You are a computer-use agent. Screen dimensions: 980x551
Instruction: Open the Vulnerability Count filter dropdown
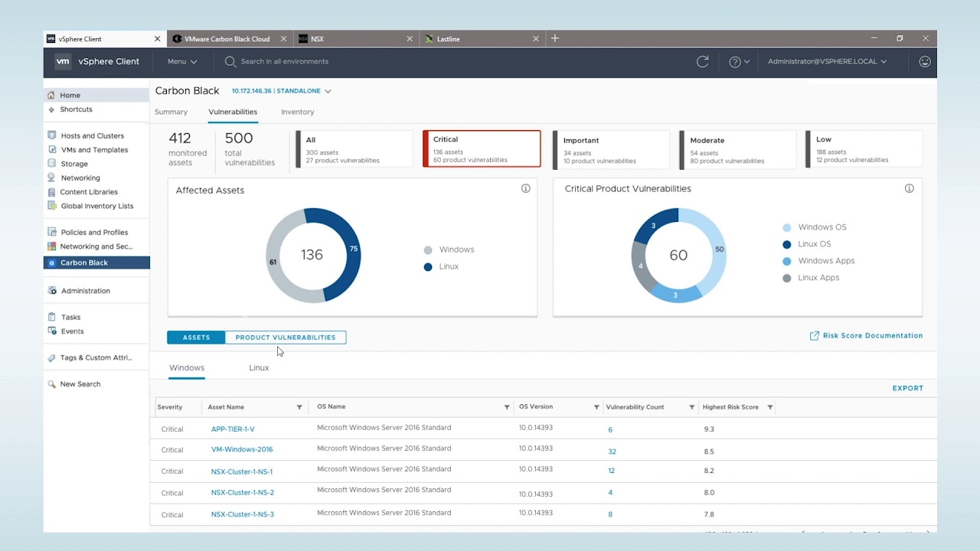pos(691,406)
